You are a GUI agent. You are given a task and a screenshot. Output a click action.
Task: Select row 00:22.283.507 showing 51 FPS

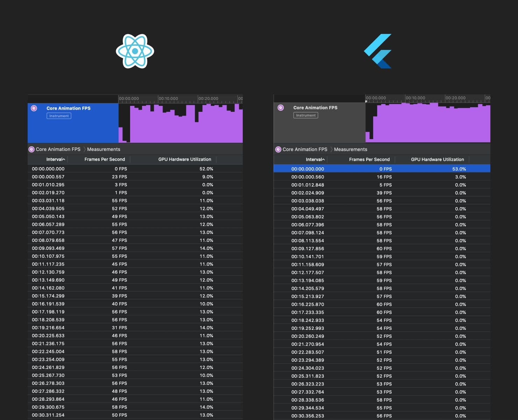tap(382, 352)
